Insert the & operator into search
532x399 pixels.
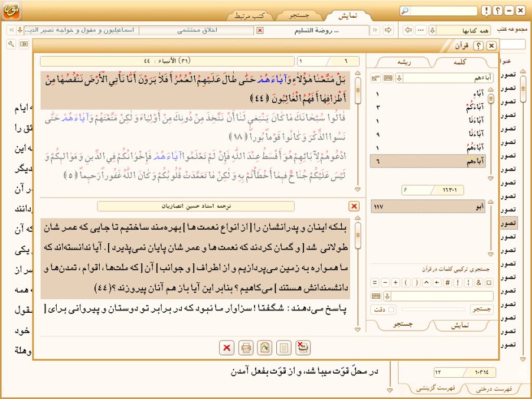coord(478,282)
